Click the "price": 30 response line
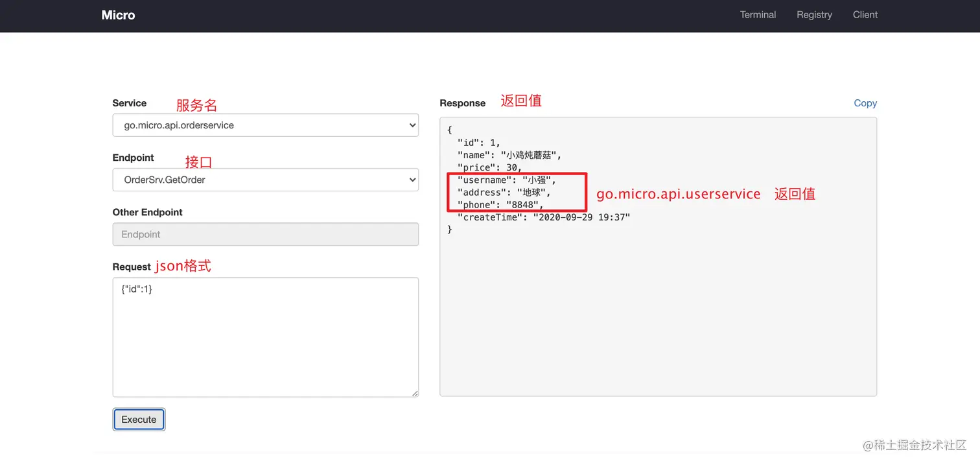 (490, 167)
